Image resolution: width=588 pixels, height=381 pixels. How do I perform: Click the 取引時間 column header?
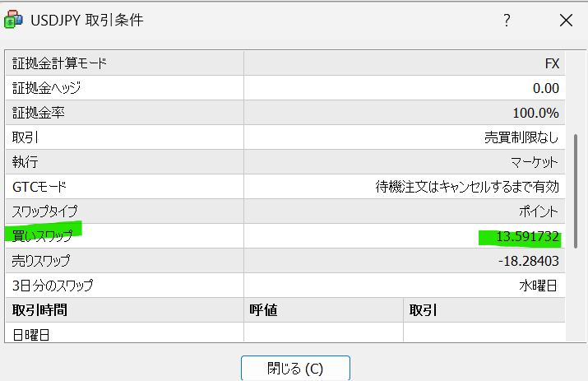coord(39,309)
